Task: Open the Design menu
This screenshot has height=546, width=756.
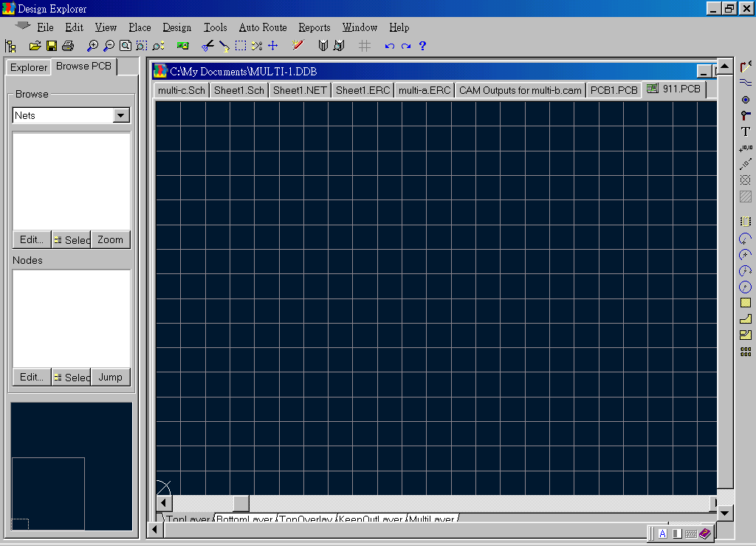Action: tap(176, 27)
